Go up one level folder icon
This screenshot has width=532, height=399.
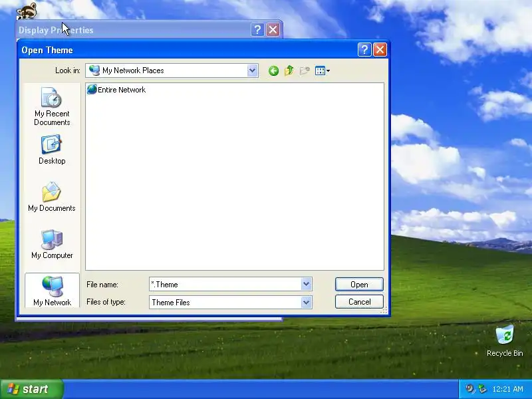(x=289, y=70)
